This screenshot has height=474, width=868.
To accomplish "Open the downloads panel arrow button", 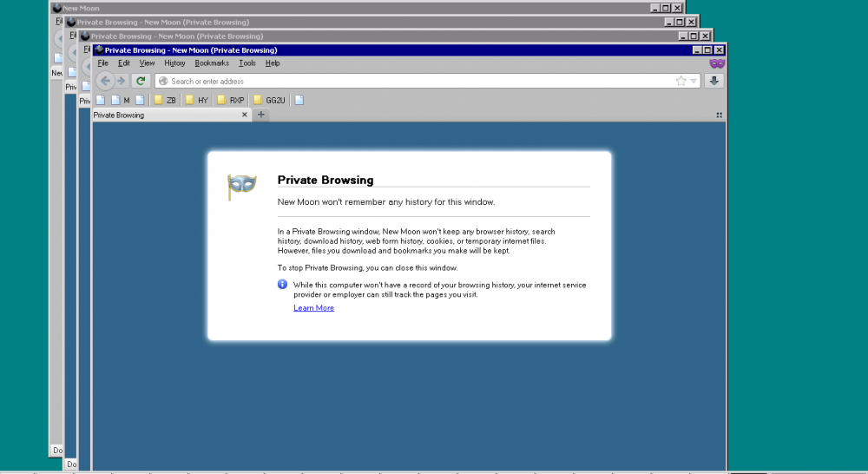I will (x=714, y=81).
